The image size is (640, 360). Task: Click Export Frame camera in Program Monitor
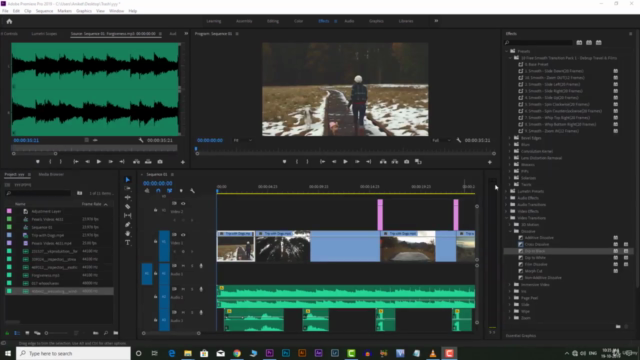point(407,162)
